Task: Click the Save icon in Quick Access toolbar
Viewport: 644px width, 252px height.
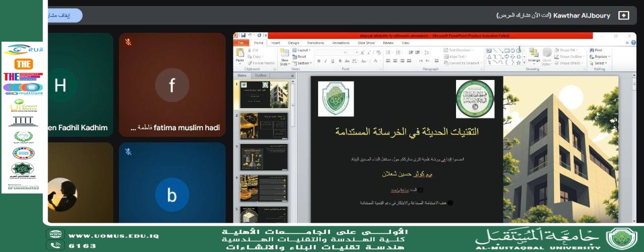Action: (243, 36)
